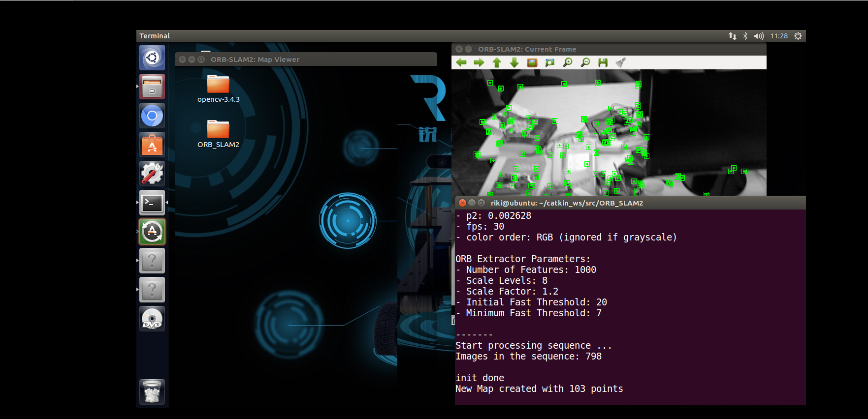Click 'fps: 30' in the terminal
Viewport: 868px width, 419px height.
[x=480, y=226]
